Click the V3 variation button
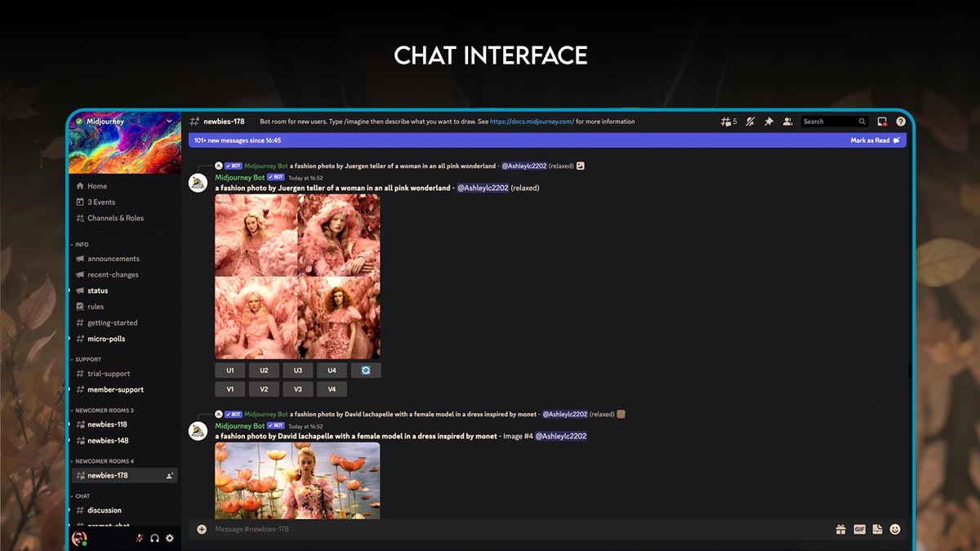 [298, 389]
